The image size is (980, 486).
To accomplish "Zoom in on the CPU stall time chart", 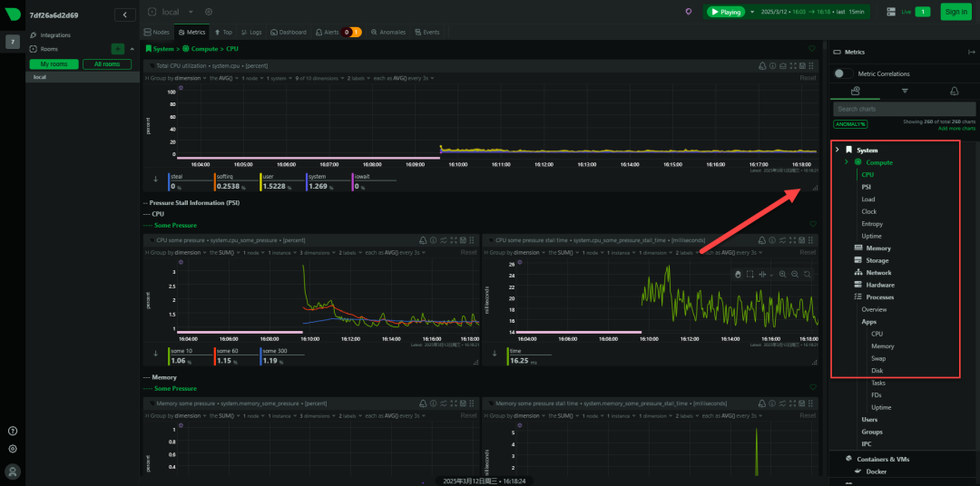I will pyautogui.click(x=782, y=274).
